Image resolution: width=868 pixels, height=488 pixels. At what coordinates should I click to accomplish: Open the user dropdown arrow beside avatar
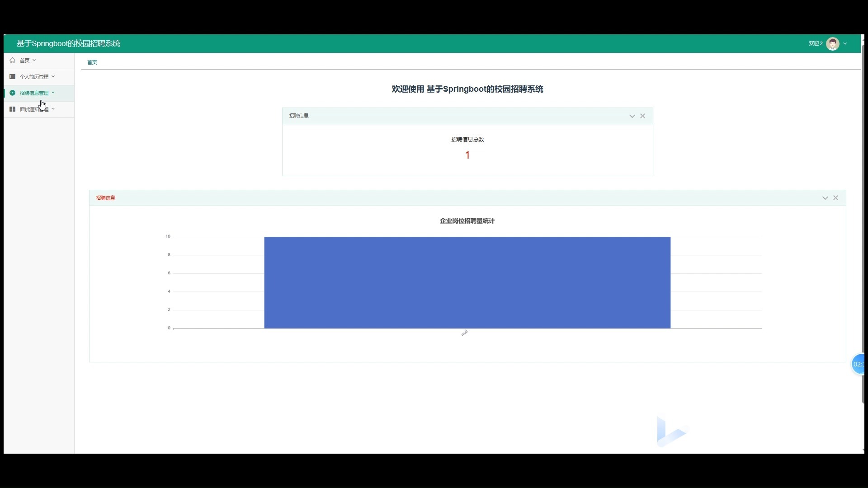tap(845, 44)
